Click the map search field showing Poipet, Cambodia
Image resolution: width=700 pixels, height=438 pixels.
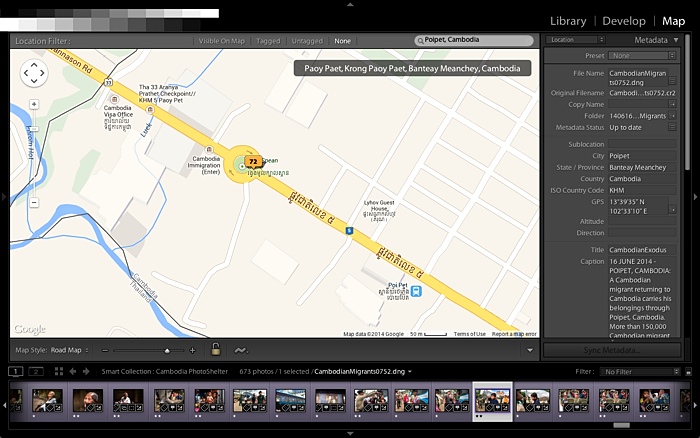click(474, 40)
